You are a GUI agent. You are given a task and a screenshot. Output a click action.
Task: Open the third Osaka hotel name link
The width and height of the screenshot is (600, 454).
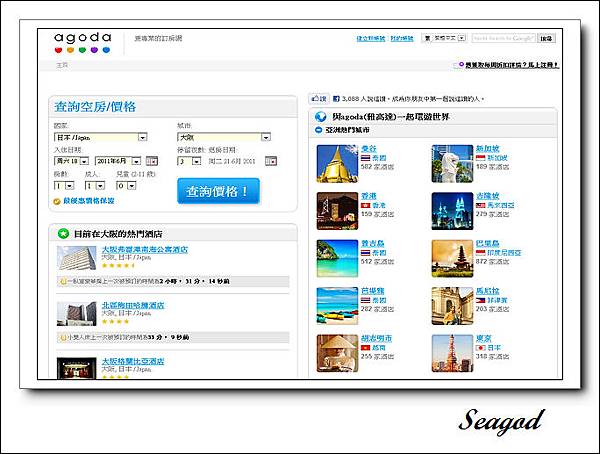pyautogui.click(x=133, y=361)
